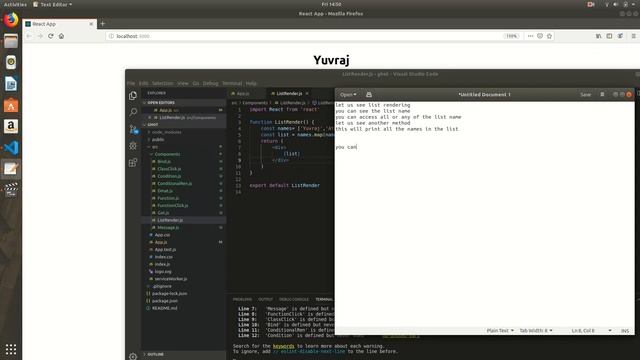Viewport: 640px width, 360px height.
Task: Switch to the Output panel tab
Action: (x=265, y=300)
